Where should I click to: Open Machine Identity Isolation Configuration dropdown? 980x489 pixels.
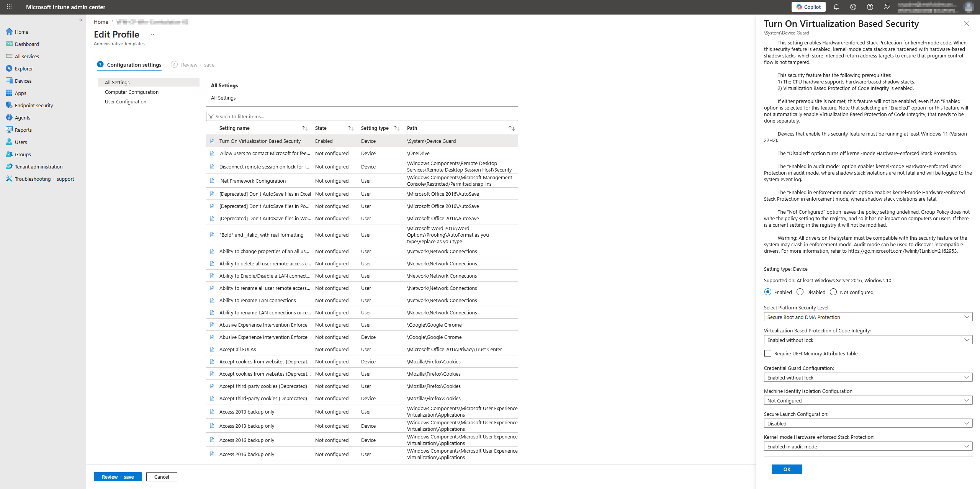click(868, 401)
